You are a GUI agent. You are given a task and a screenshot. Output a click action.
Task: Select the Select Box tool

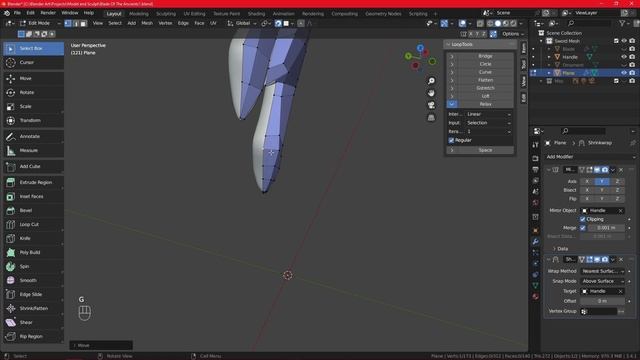click(33, 49)
